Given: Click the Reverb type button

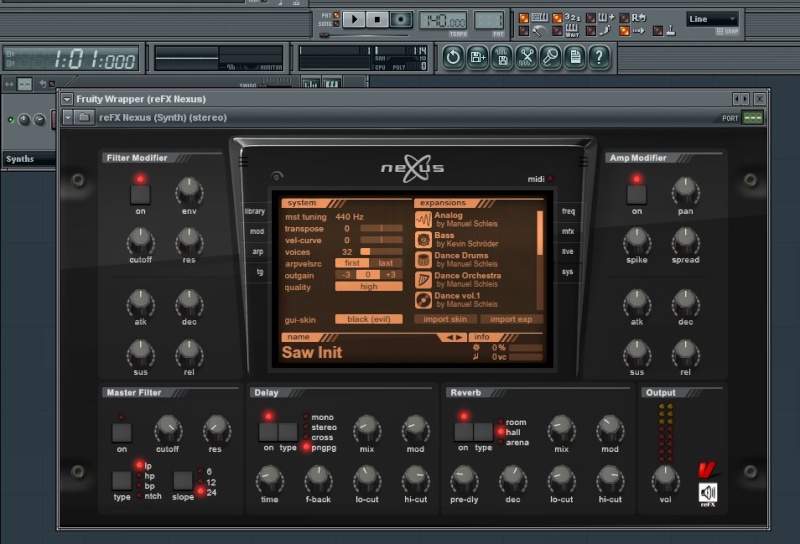Looking at the screenshot, I should (483, 432).
